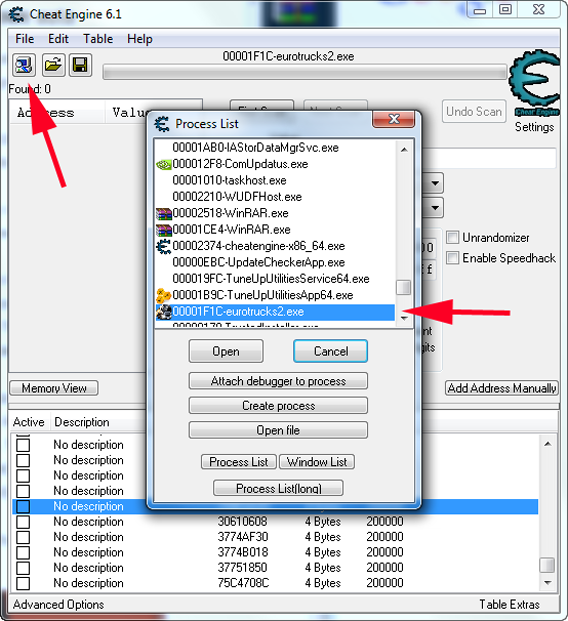Click Process List(long) button

[x=278, y=488]
